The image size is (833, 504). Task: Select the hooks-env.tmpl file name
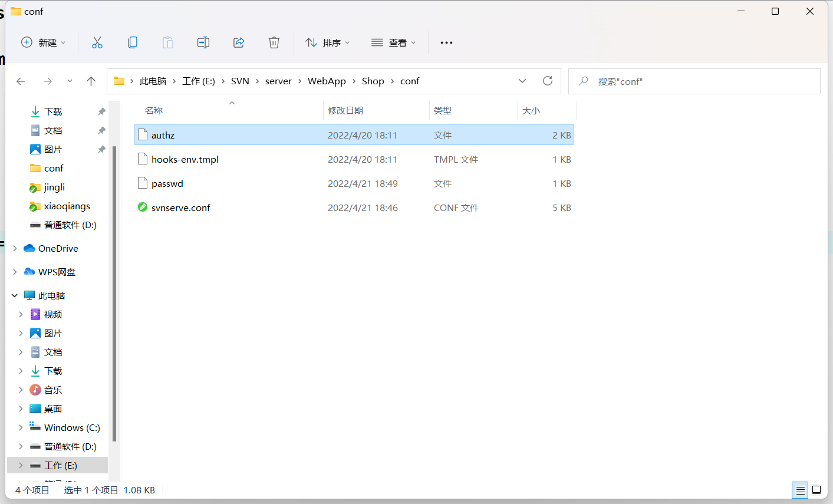pos(185,159)
